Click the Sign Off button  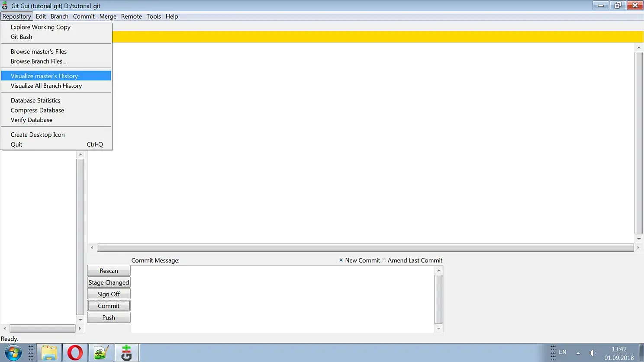[109, 294]
